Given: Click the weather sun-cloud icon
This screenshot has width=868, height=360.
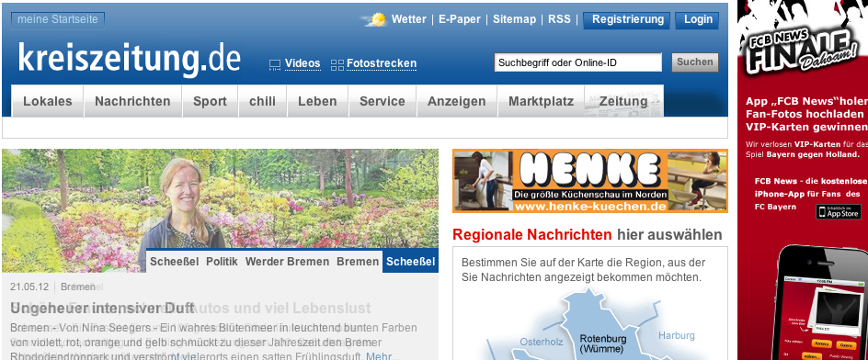Looking at the screenshot, I should point(375,19).
